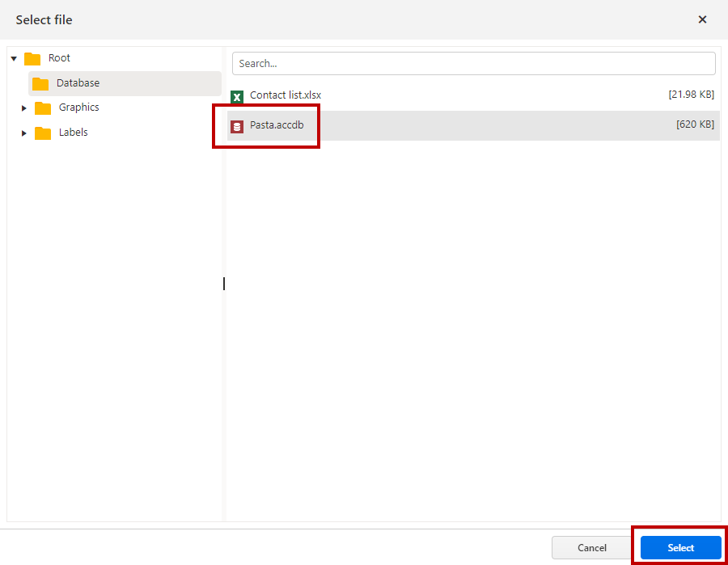
Task: Select the Root label in the tree
Action: coord(59,58)
